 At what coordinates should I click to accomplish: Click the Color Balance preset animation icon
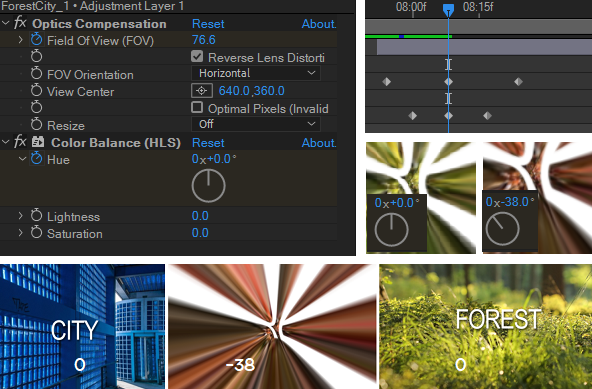tap(38, 142)
